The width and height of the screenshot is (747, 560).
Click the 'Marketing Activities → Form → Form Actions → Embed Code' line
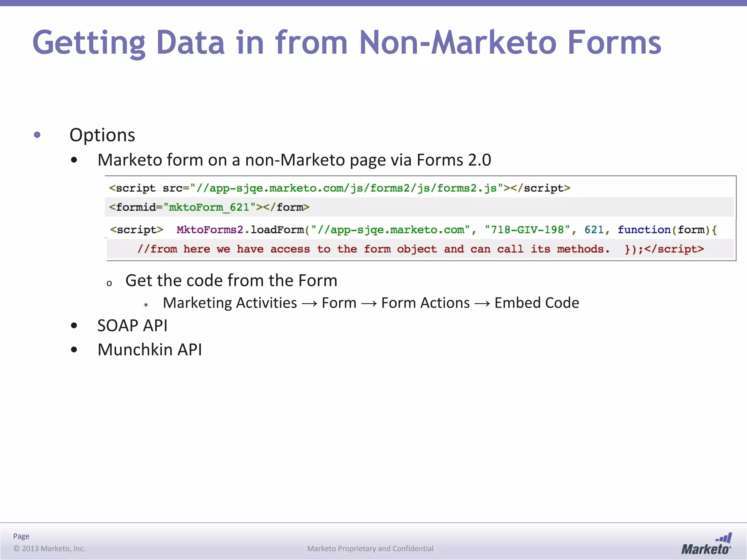pyautogui.click(x=371, y=303)
